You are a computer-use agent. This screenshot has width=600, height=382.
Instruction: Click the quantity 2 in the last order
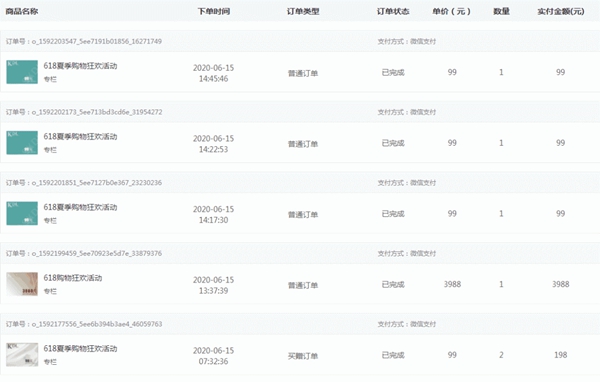coord(501,355)
